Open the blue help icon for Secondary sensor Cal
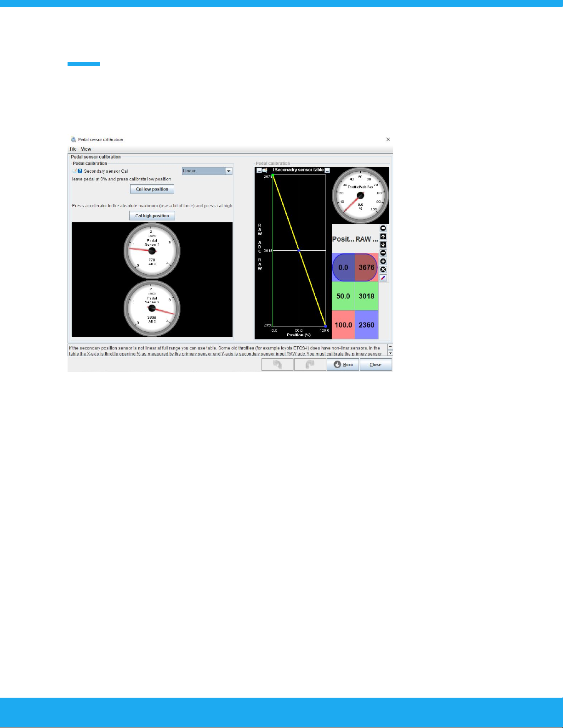Viewport: 563px width, 728px height. (x=80, y=171)
